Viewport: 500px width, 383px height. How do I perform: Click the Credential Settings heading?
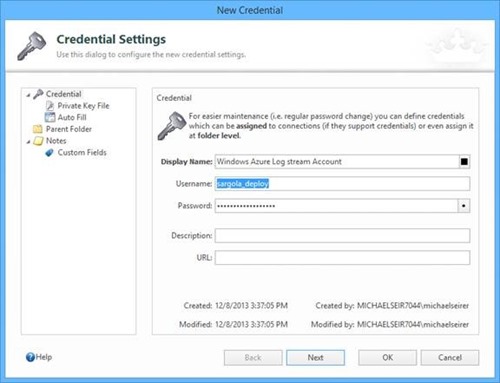point(111,39)
